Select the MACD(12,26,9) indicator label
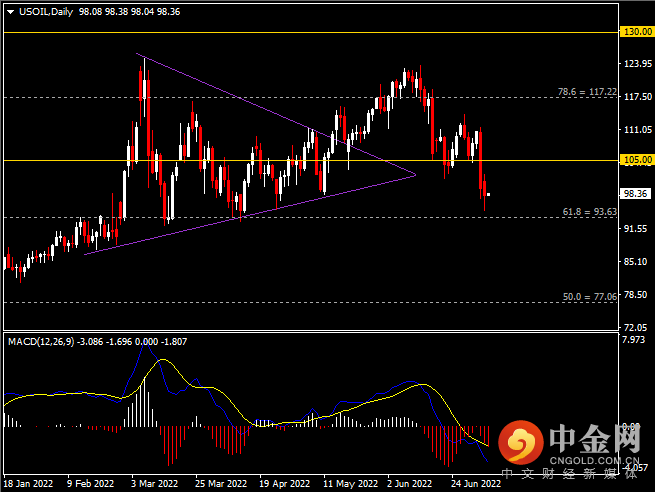The height and width of the screenshot is (492, 655). coord(41,342)
